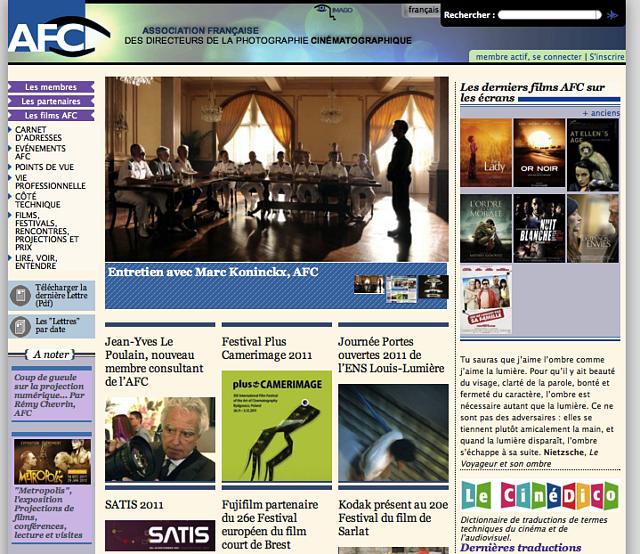Expand Points de vue section

click(44, 167)
